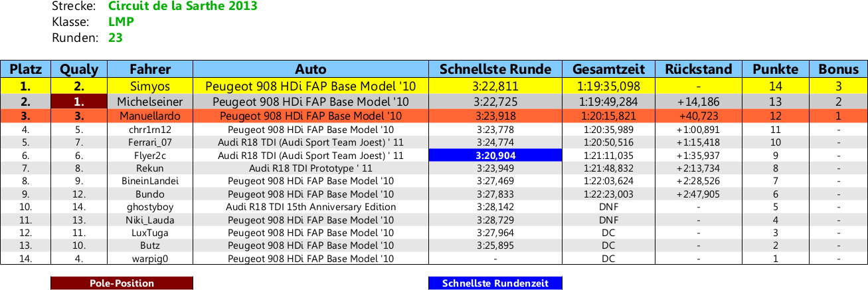
Task: Click the dark red Pole-Position legend swatch
Action: (122, 283)
